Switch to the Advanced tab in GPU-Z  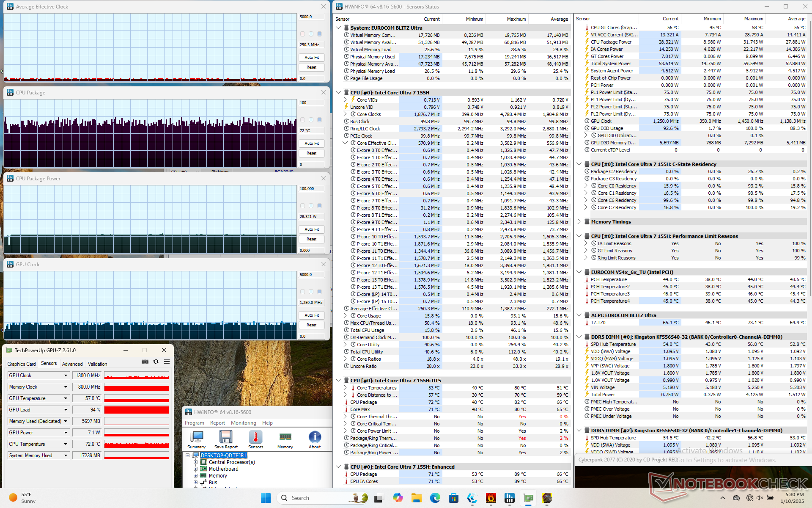click(x=72, y=364)
